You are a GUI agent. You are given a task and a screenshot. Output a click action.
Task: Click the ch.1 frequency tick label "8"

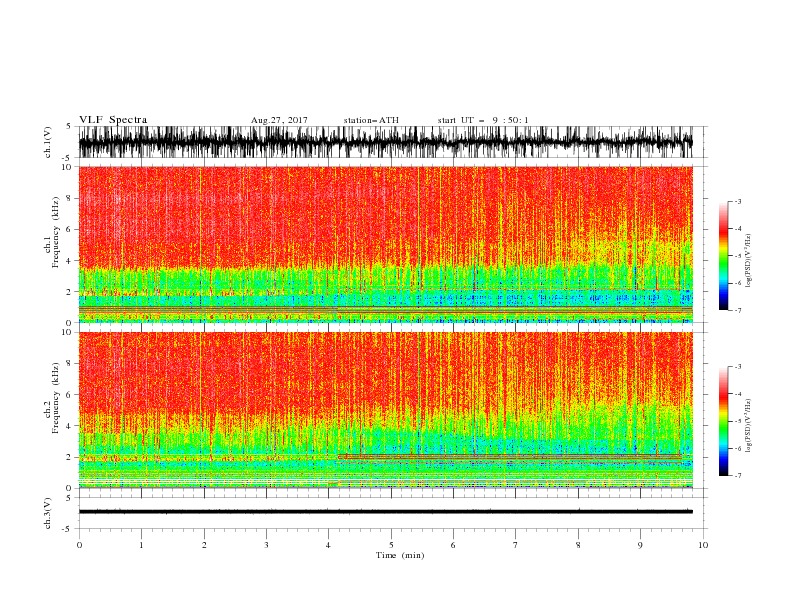tap(70, 198)
